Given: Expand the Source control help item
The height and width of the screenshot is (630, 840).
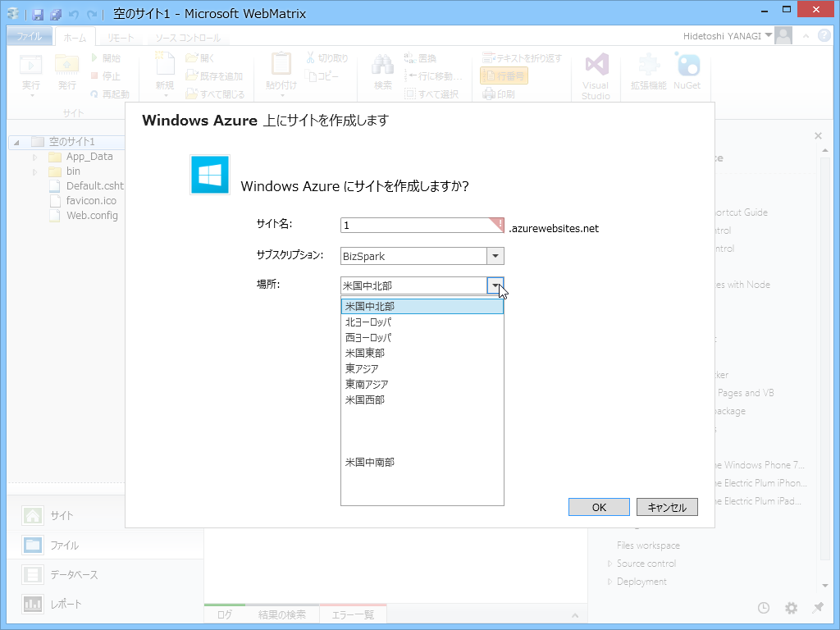Looking at the screenshot, I should [x=609, y=564].
